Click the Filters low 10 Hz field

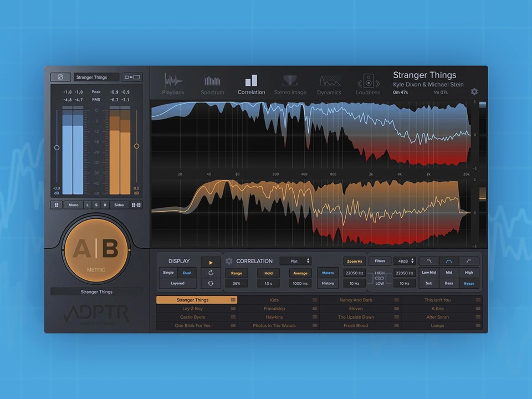pyautogui.click(x=405, y=283)
